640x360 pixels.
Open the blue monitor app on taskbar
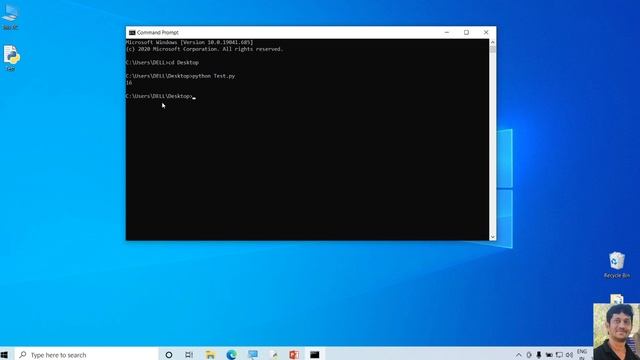click(253, 355)
